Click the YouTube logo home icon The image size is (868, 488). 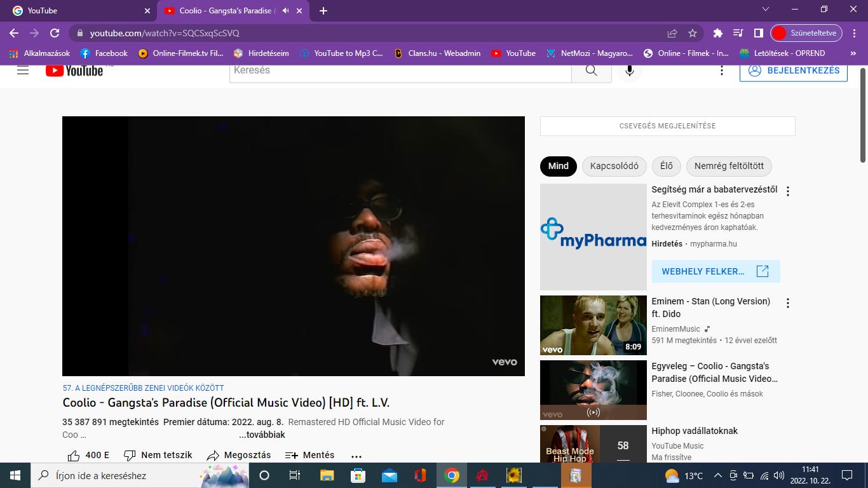click(75, 71)
